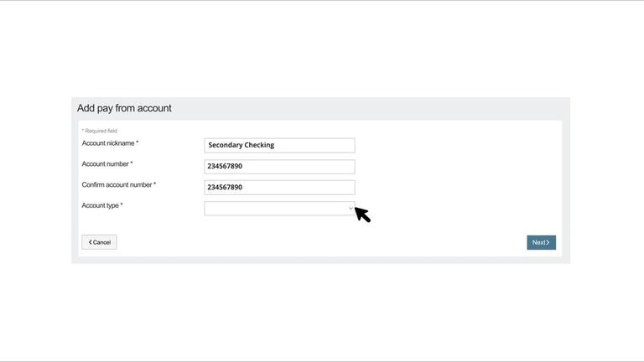Click the "Account number" label text

tap(105, 164)
